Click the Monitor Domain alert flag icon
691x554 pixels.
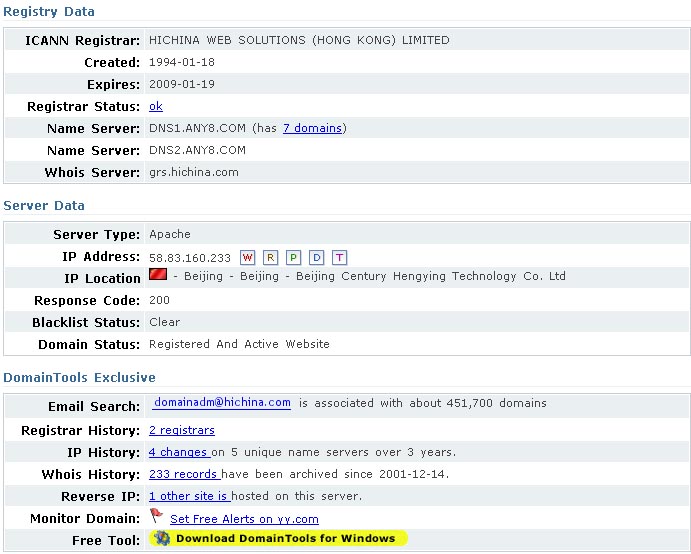click(x=157, y=517)
